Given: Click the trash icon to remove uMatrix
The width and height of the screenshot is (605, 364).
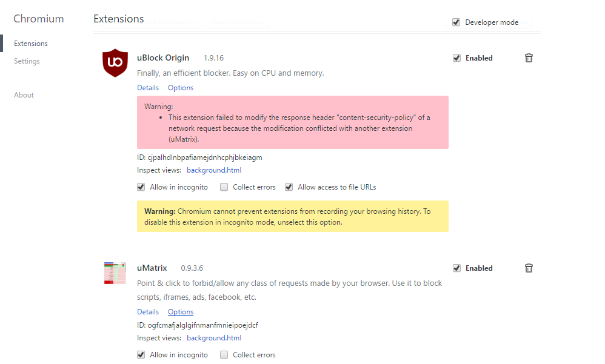Looking at the screenshot, I should (x=529, y=268).
